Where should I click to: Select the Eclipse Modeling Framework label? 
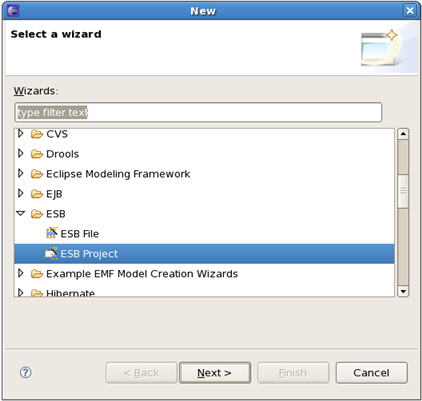[118, 174]
